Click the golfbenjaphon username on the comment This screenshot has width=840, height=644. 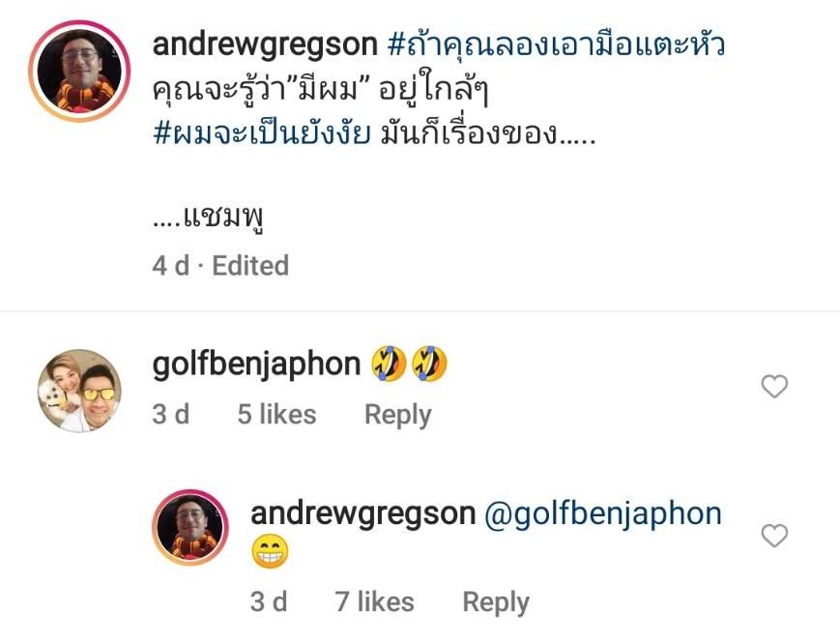click(x=256, y=365)
